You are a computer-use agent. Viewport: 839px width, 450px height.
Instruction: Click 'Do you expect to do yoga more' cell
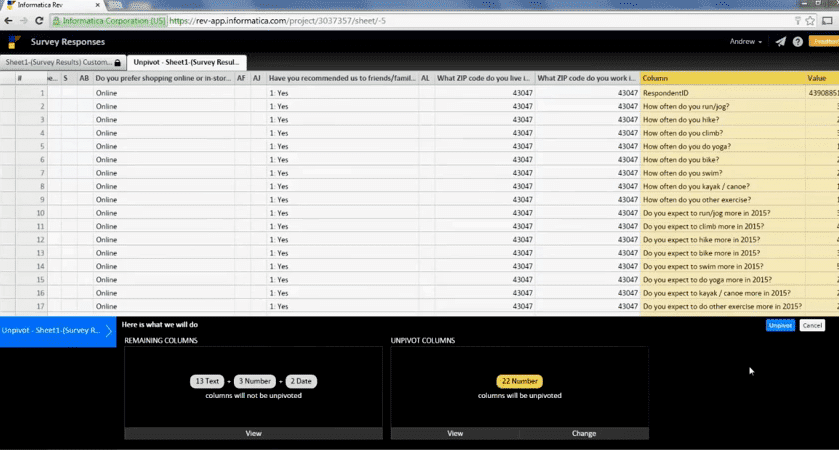722,280
